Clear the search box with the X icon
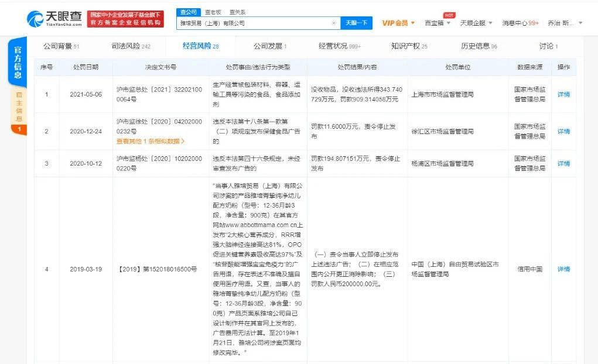 (334, 23)
